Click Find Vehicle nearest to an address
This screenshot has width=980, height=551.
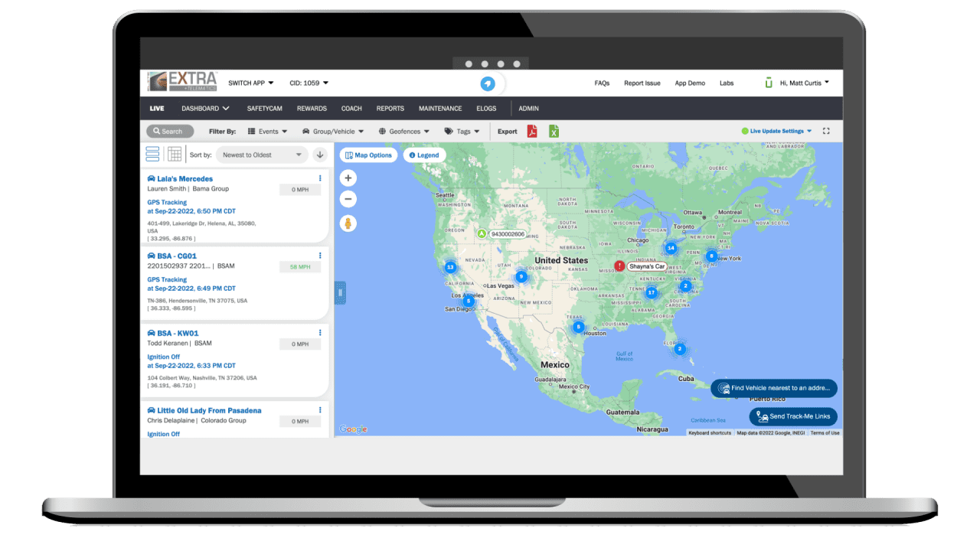point(774,388)
